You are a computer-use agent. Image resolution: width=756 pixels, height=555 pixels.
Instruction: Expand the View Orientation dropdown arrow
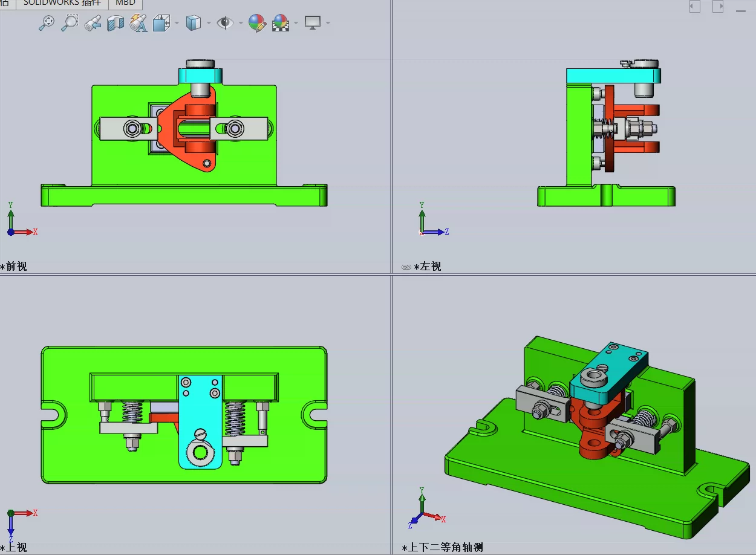click(177, 23)
